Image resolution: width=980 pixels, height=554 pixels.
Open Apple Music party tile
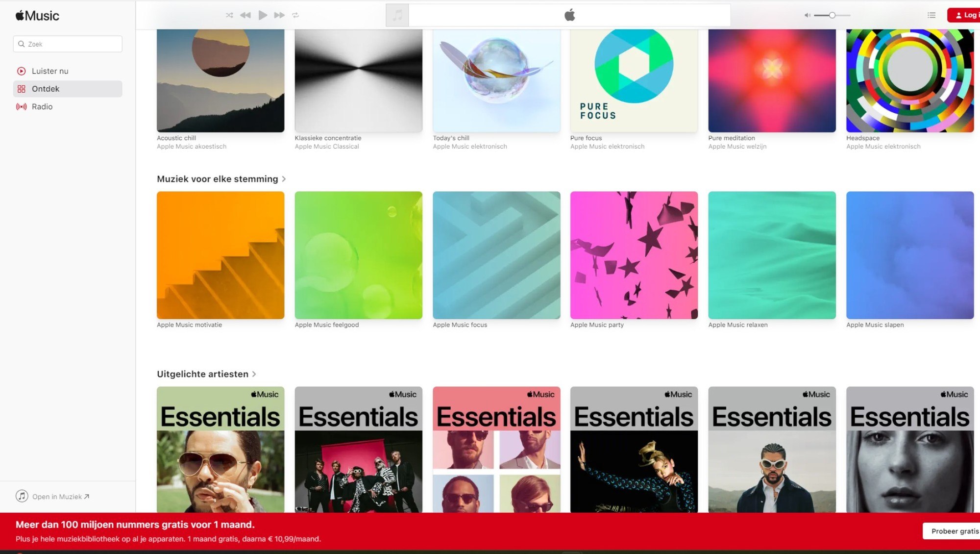(x=634, y=255)
